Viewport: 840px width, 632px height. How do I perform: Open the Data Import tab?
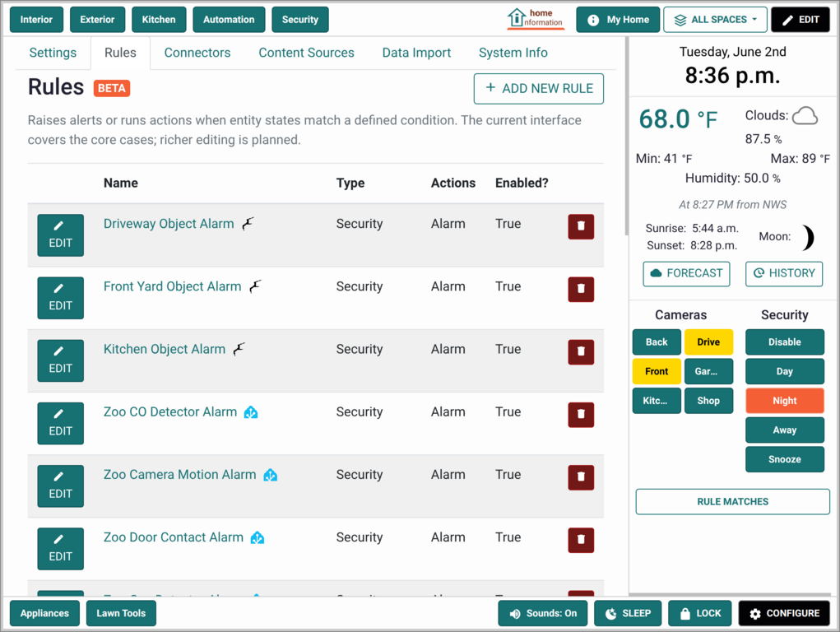pyautogui.click(x=416, y=53)
